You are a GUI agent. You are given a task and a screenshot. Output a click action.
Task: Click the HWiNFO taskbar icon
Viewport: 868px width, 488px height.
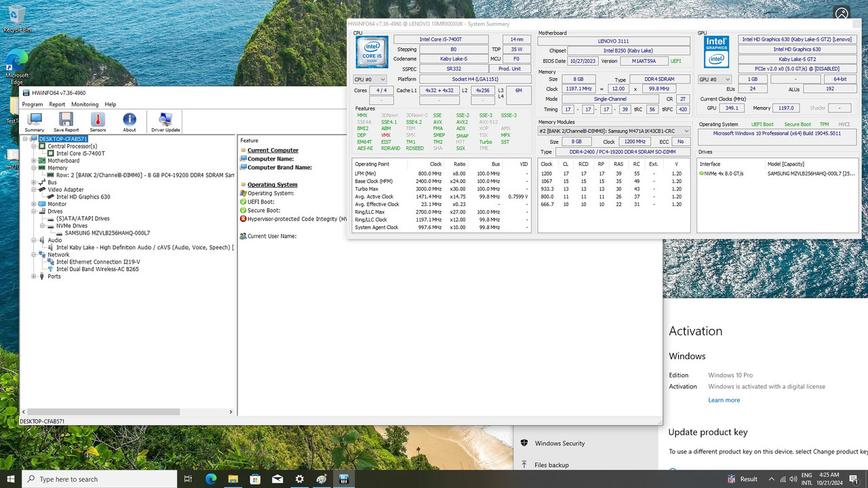click(x=344, y=479)
